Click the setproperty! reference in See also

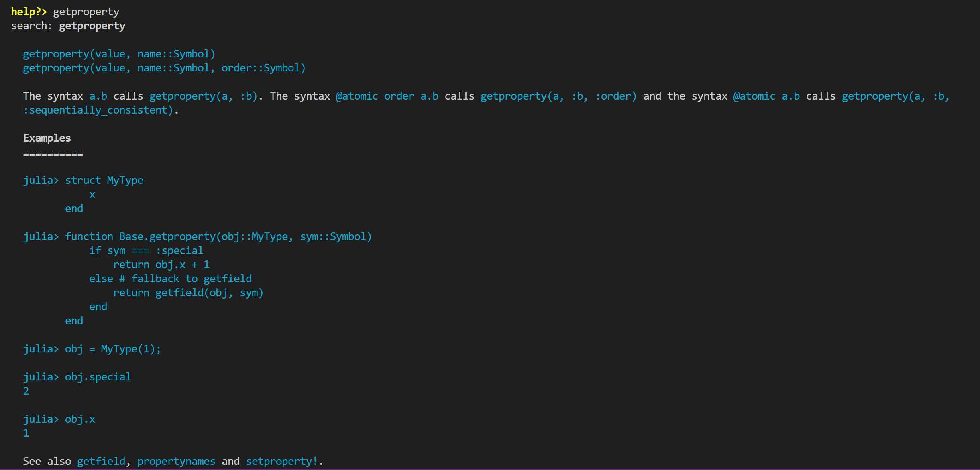[282, 461]
